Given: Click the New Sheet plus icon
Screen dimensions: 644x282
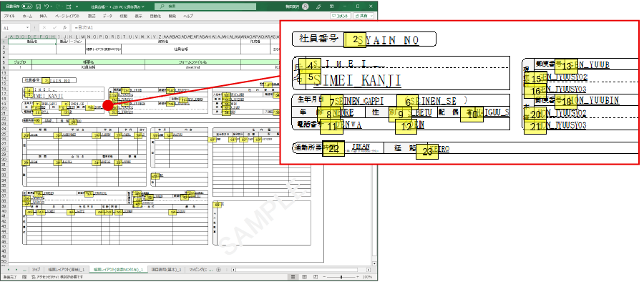Looking at the screenshot, I should pos(218,270).
